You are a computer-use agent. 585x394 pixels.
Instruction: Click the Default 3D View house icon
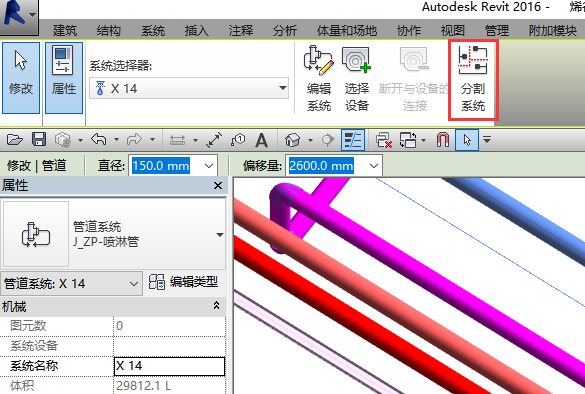tap(292, 140)
